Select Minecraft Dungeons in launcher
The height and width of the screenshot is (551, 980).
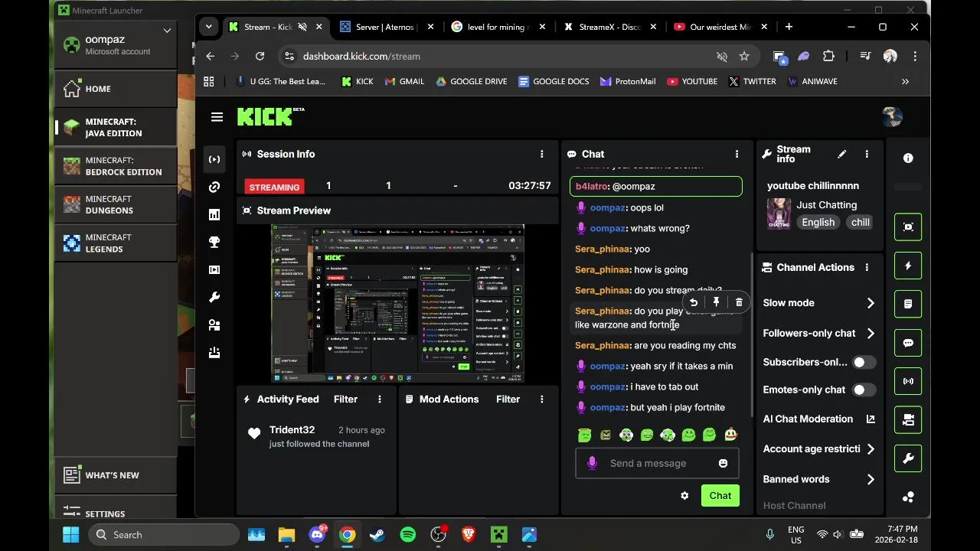[x=116, y=204]
